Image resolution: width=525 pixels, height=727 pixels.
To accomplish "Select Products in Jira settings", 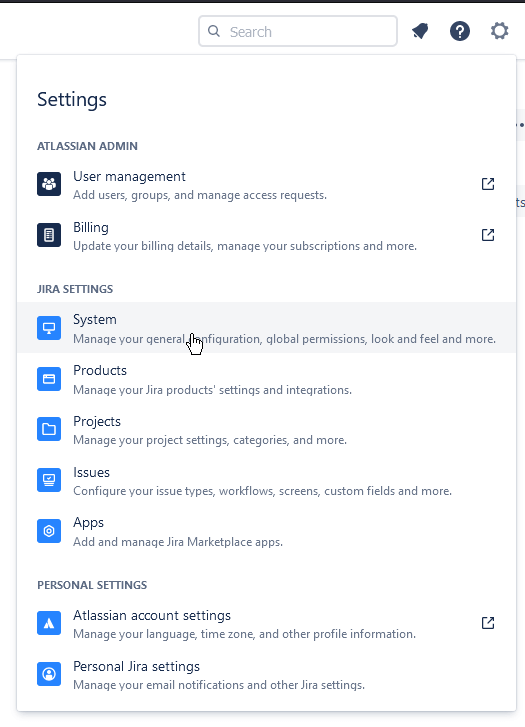I will [267, 379].
